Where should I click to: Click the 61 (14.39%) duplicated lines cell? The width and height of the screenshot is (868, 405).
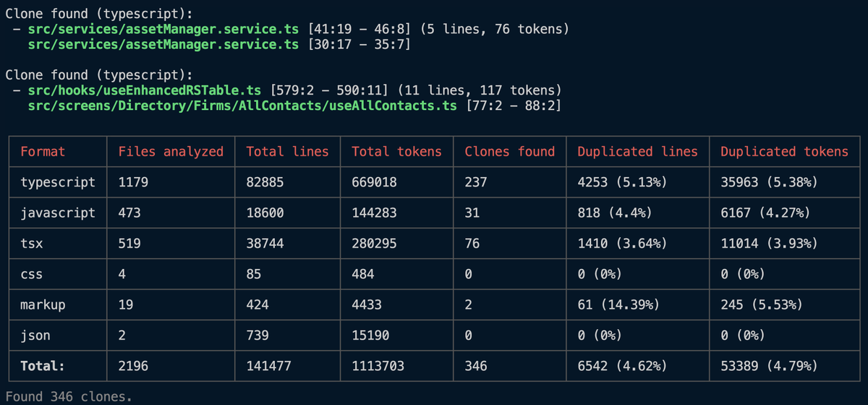click(x=618, y=304)
